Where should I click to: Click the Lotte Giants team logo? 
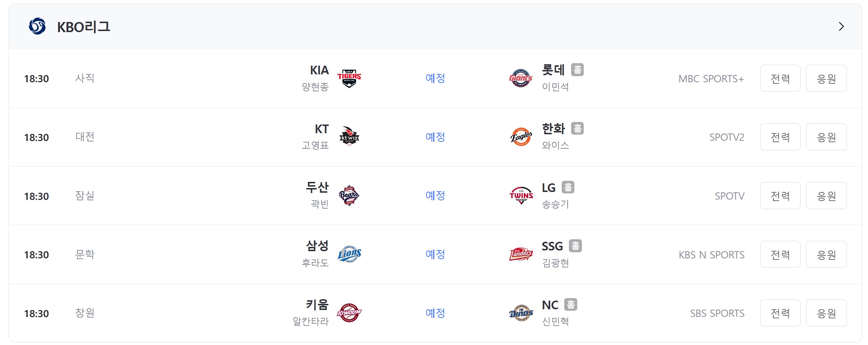coord(521,78)
